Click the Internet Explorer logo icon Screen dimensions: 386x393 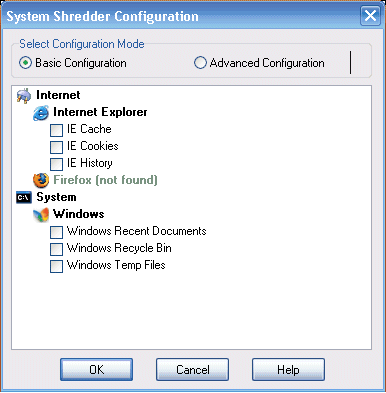(x=41, y=113)
